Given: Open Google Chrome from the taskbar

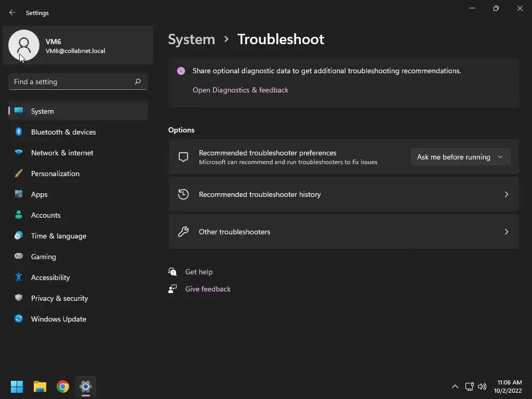Looking at the screenshot, I should (x=63, y=387).
